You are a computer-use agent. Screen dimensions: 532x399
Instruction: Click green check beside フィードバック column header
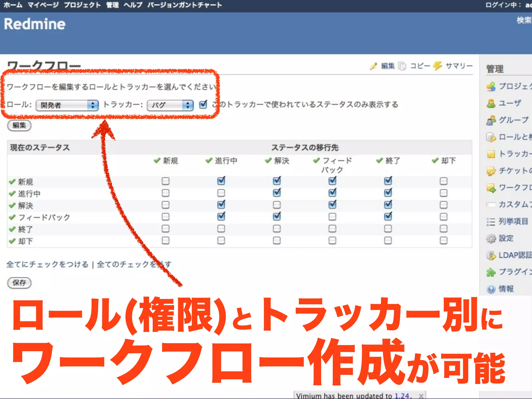click(316, 160)
